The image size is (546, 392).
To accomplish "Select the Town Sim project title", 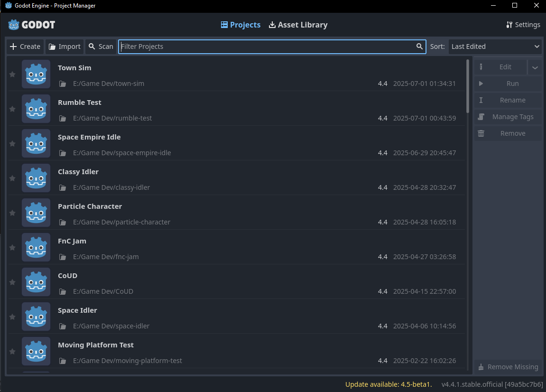I will (74, 68).
